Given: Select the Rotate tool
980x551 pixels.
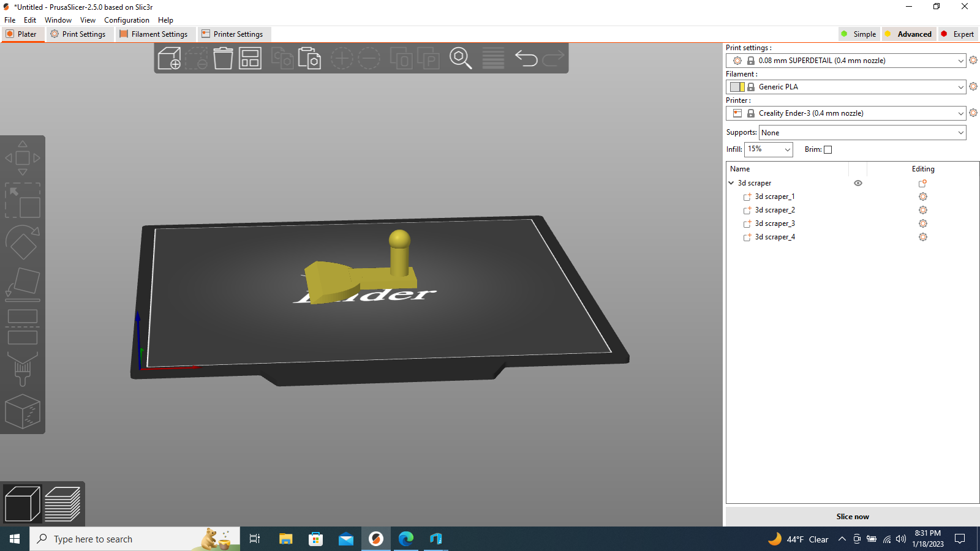Looking at the screenshot, I should point(23,242).
